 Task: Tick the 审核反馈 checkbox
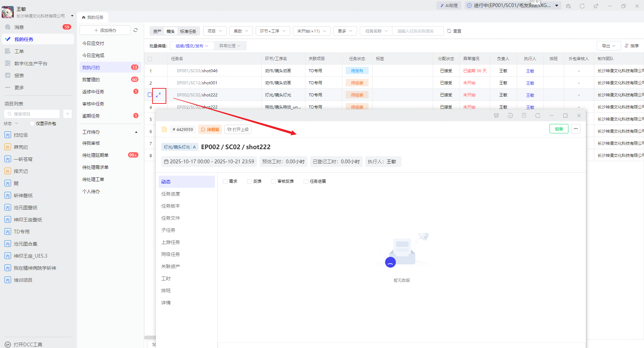tap(274, 181)
